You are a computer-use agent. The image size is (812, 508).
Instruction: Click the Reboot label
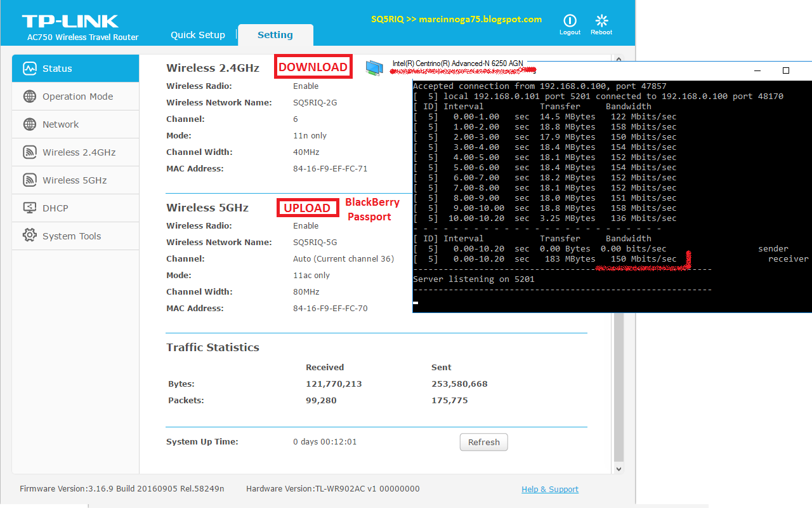[601, 32]
